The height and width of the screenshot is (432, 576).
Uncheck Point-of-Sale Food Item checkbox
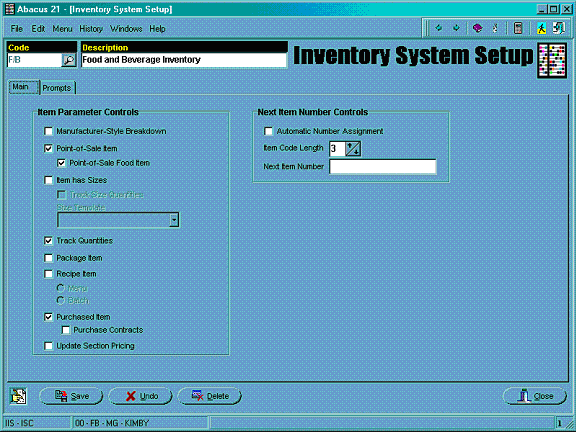point(61,163)
